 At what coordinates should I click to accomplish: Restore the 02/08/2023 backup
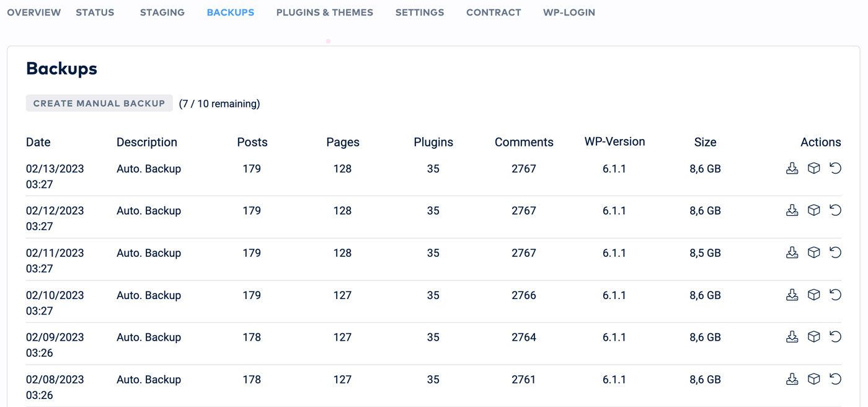[835, 378]
